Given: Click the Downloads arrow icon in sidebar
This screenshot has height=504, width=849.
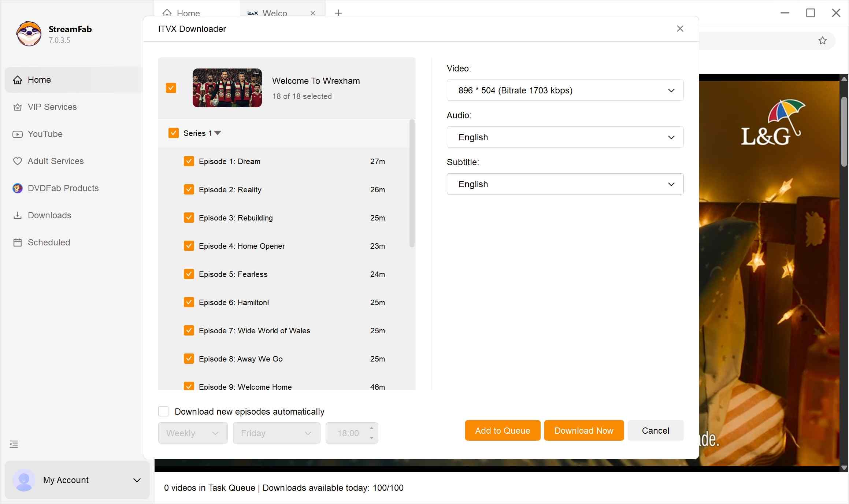Looking at the screenshot, I should point(18,215).
